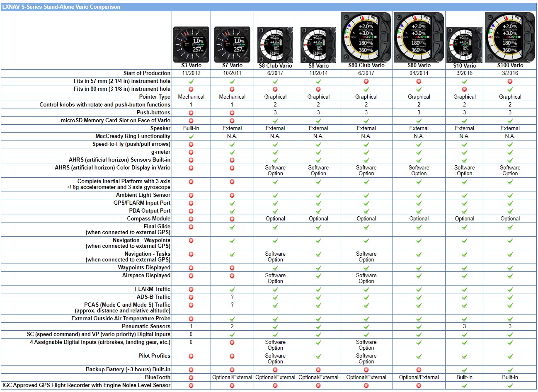Image resolution: width=538 pixels, height=392 pixels.
Task: Click 'Mechanical' Pointer Type for S3 Vario
Action: pyautogui.click(x=191, y=97)
